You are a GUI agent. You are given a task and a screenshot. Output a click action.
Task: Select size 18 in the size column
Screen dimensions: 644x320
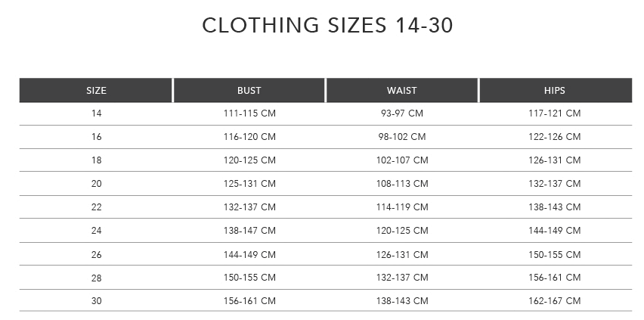pos(96,160)
